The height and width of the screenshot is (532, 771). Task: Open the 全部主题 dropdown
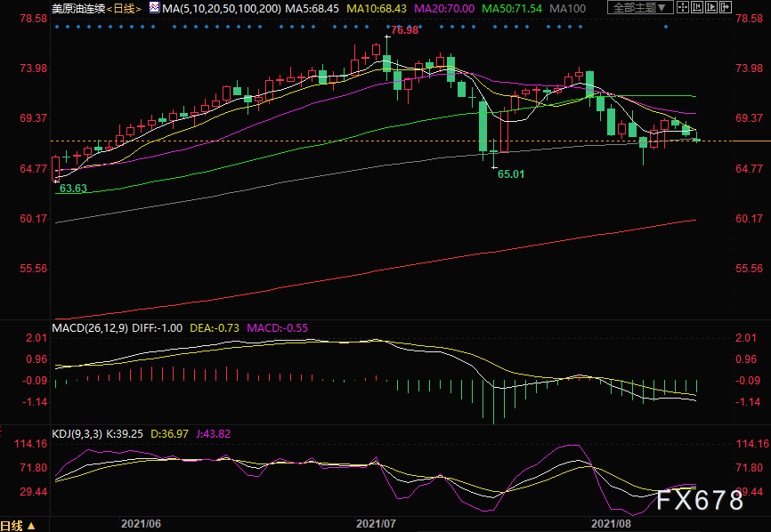coord(640,8)
